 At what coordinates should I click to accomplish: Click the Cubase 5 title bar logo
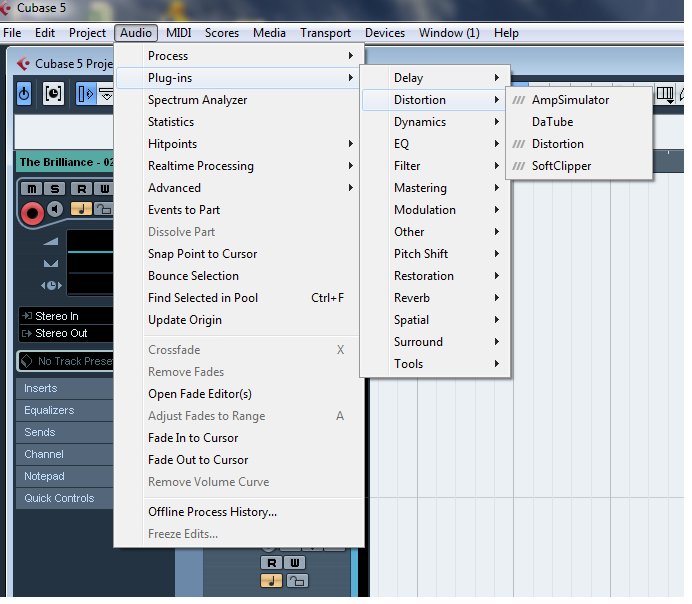pyautogui.click(x=5, y=8)
